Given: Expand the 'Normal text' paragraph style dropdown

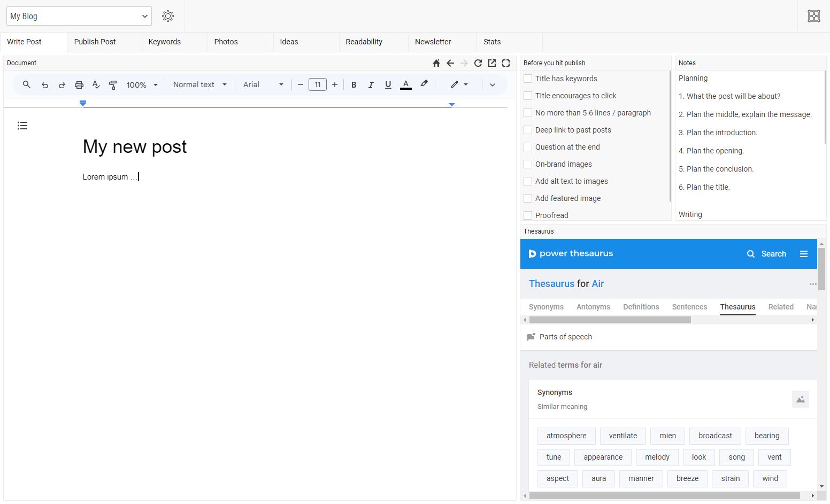Looking at the screenshot, I should pos(199,84).
